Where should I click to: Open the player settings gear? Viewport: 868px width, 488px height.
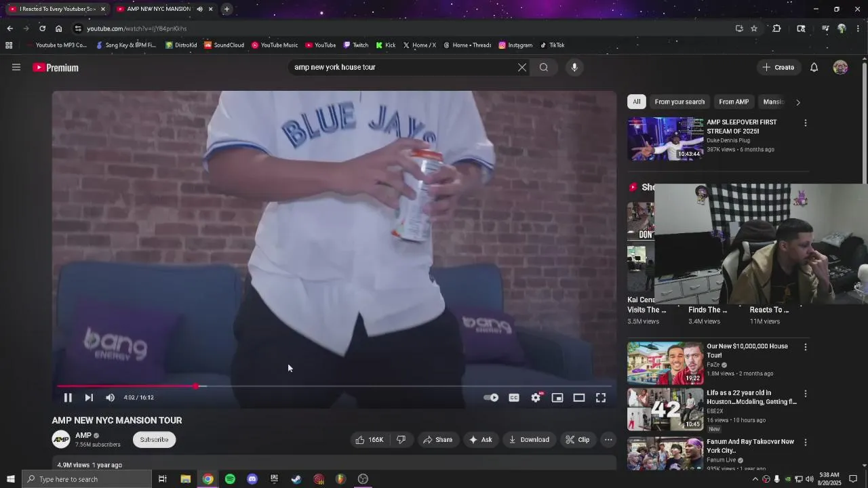point(536,398)
